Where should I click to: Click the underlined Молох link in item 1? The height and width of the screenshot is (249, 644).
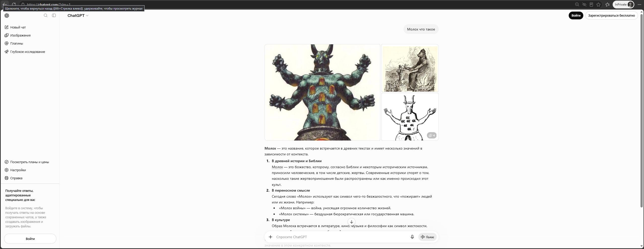coord(277,167)
